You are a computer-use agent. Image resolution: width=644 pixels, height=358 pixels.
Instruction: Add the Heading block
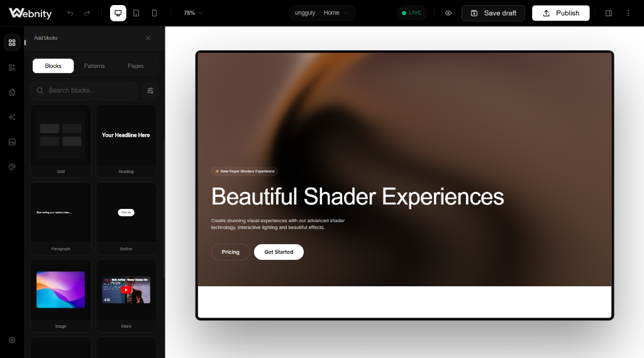(126, 141)
